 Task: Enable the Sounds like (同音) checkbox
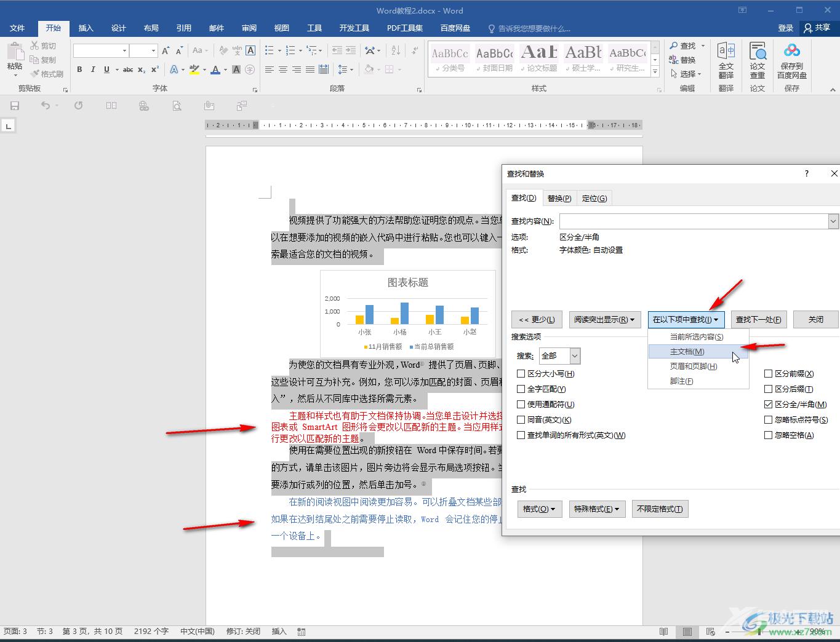[521, 419]
